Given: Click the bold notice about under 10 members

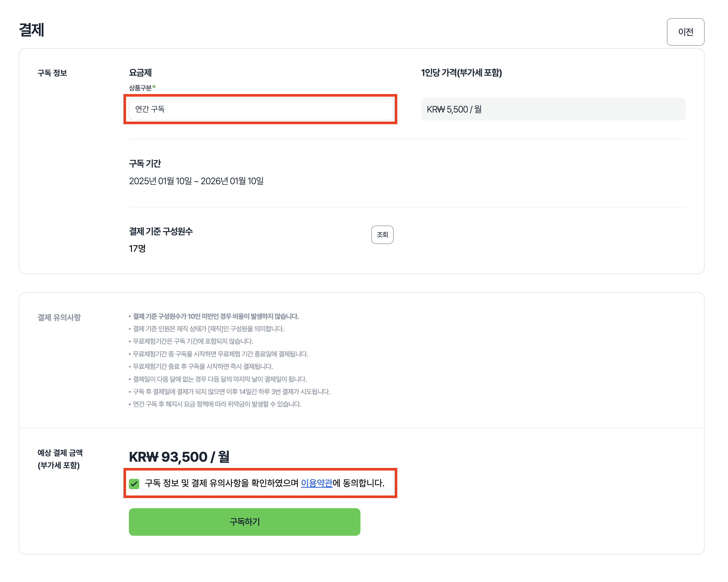Looking at the screenshot, I should click(215, 316).
